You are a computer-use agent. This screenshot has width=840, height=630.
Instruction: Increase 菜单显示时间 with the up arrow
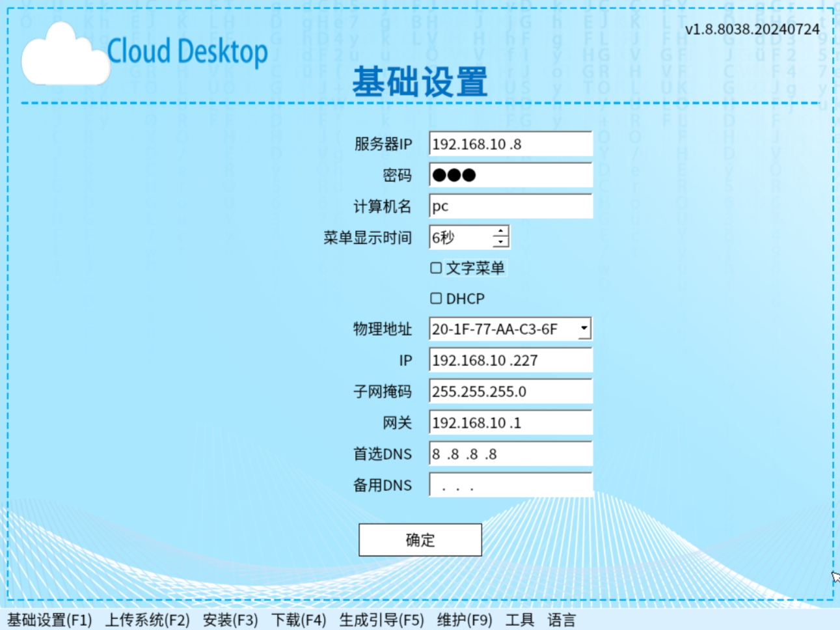500,232
